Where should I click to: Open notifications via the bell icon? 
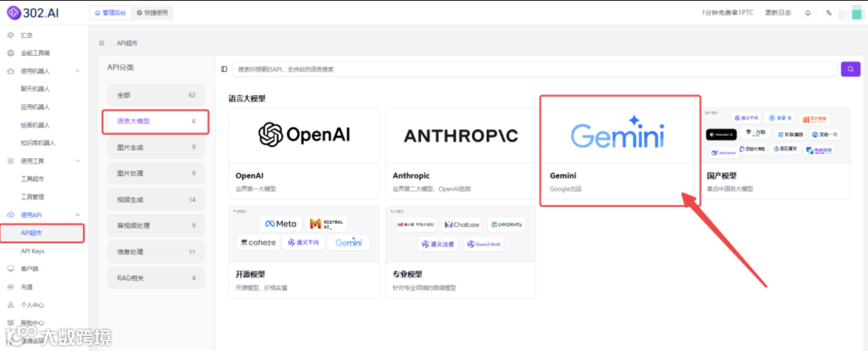[x=808, y=13]
